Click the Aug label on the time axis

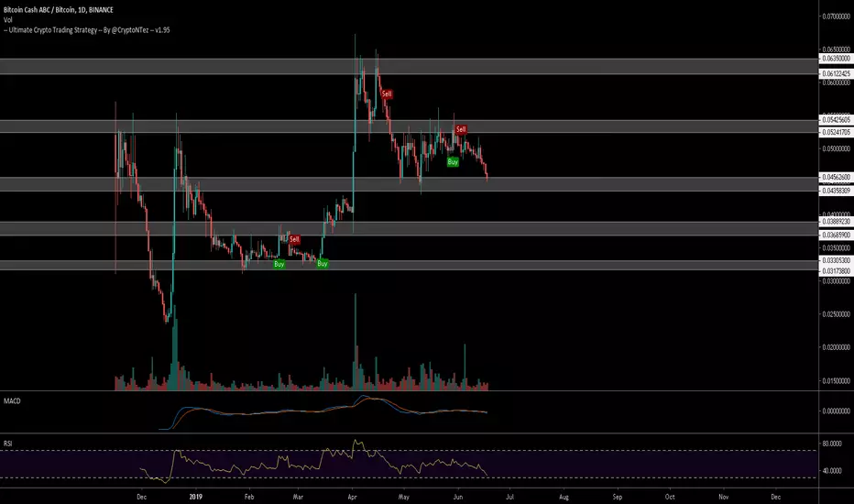(564, 497)
